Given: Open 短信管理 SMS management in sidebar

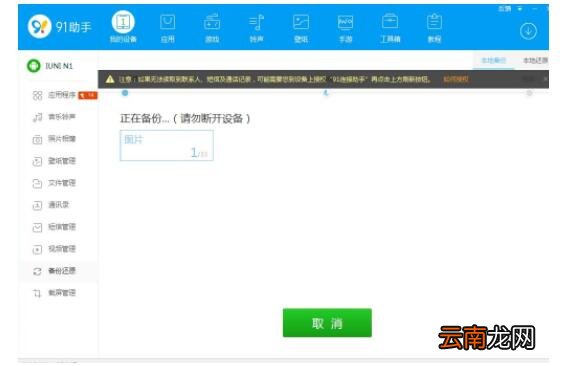Looking at the screenshot, I should 54,227.
